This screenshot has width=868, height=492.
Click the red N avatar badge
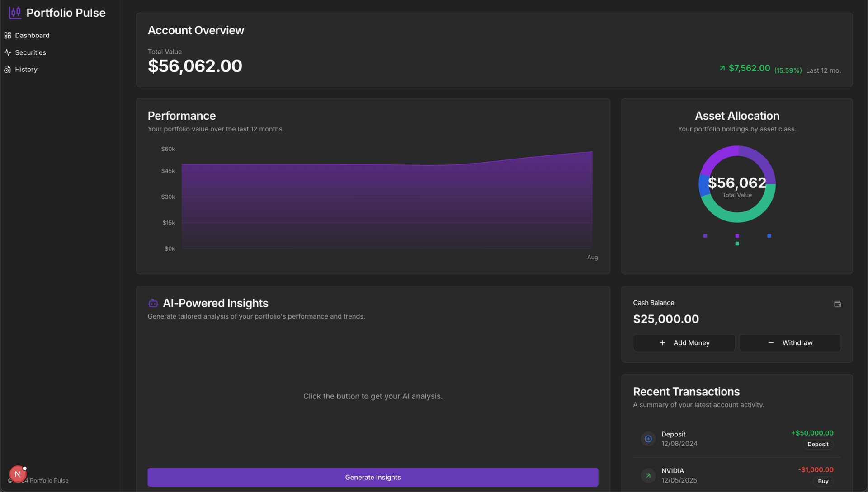[18, 474]
